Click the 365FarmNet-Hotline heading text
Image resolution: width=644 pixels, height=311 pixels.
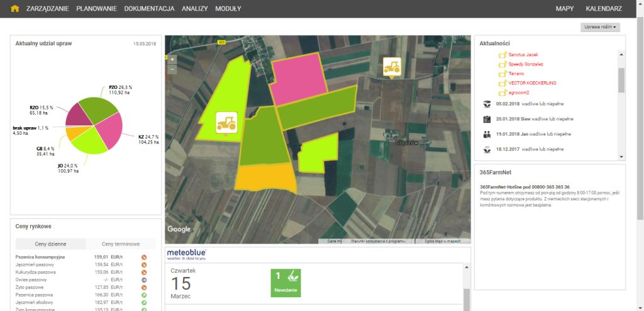[x=525, y=187]
